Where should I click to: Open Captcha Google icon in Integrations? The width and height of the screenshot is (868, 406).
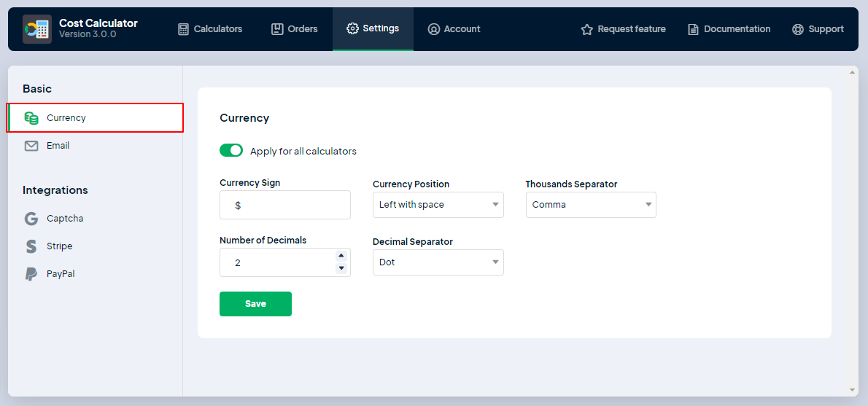click(31, 219)
